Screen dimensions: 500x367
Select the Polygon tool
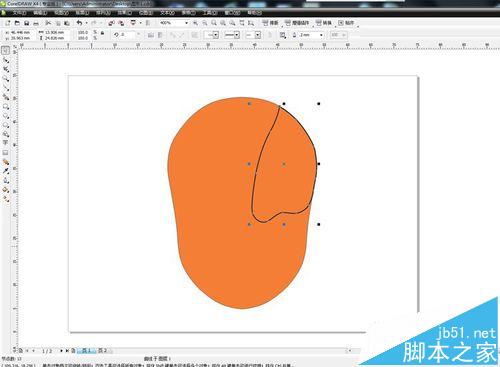click(5, 125)
